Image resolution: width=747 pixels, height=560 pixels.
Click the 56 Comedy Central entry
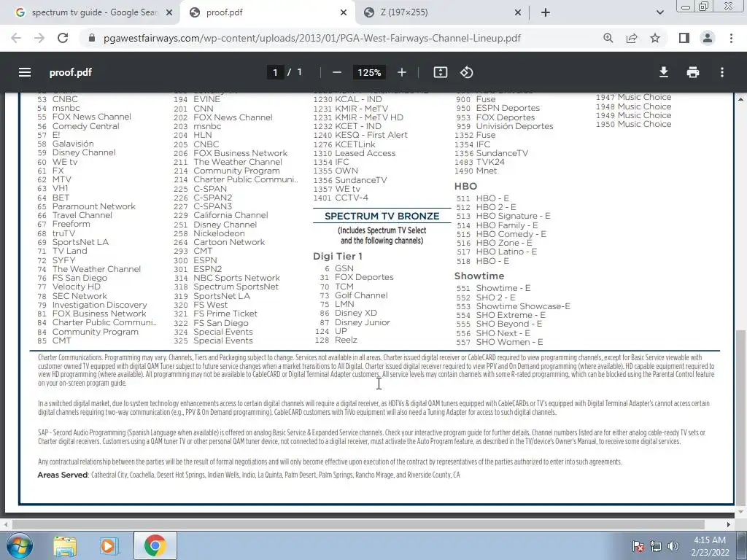click(78, 126)
